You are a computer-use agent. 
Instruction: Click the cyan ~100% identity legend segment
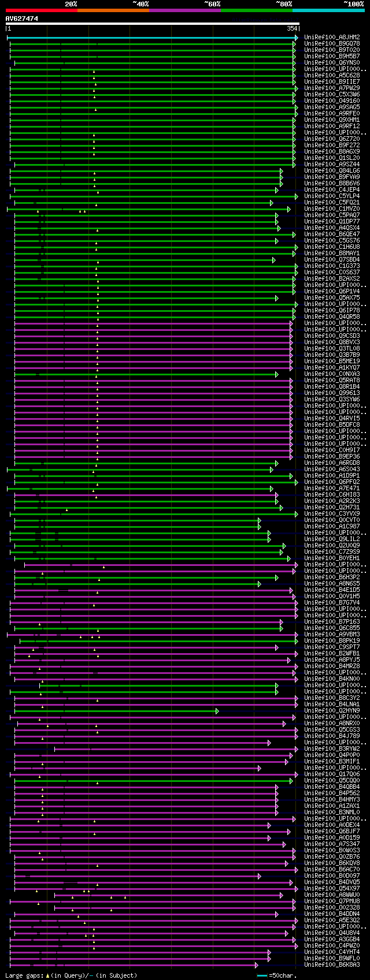click(328, 10)
